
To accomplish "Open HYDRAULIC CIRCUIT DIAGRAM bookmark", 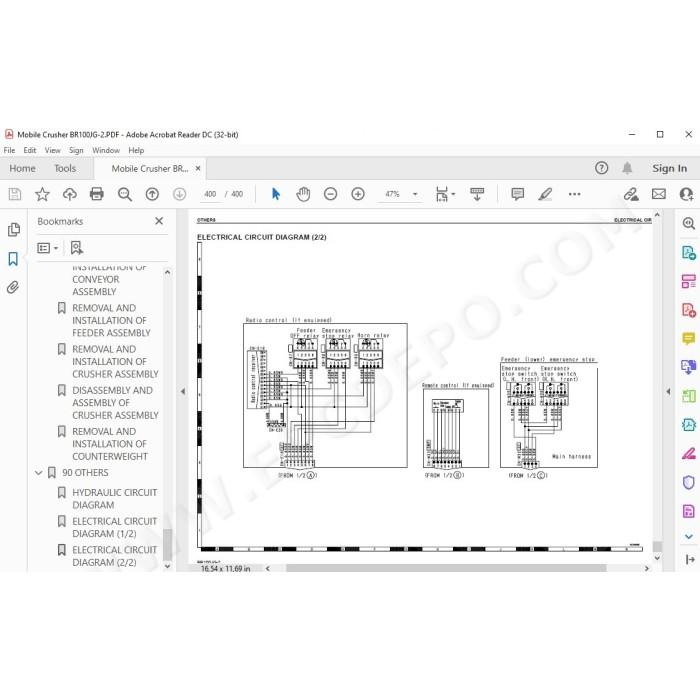I will click(114, 499).
